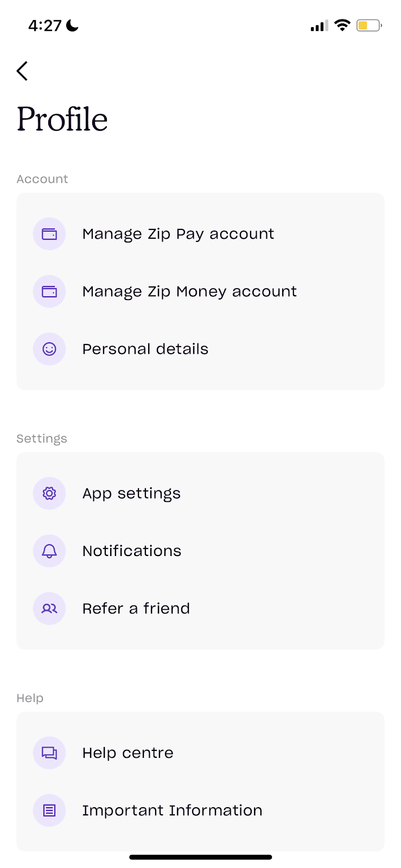The height and width of the screenshot is (868, 401).
Task: Tap the people icon for Refer a friend
Action: pos(49,608)
